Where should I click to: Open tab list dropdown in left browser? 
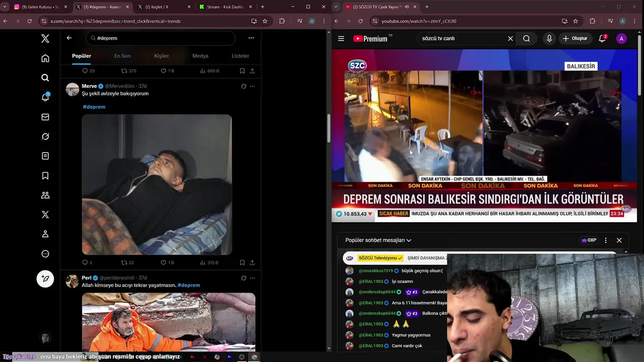pyautogui.click(x=5, y=7)
